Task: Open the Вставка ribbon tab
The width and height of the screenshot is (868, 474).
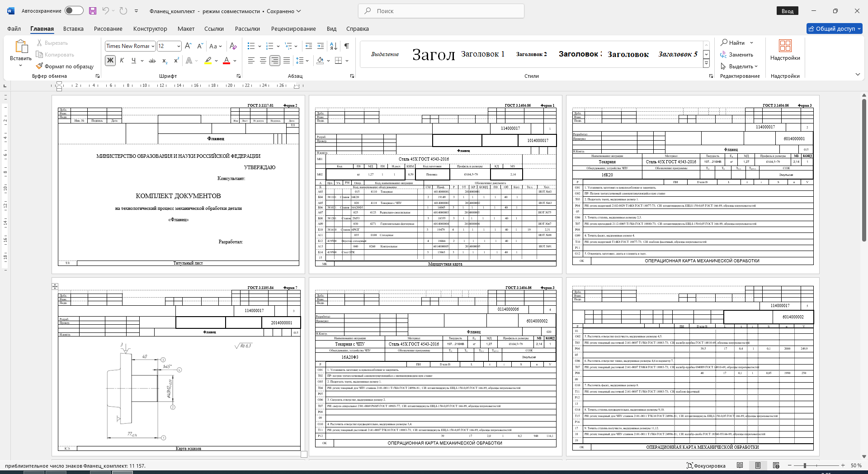Action: 73,28
